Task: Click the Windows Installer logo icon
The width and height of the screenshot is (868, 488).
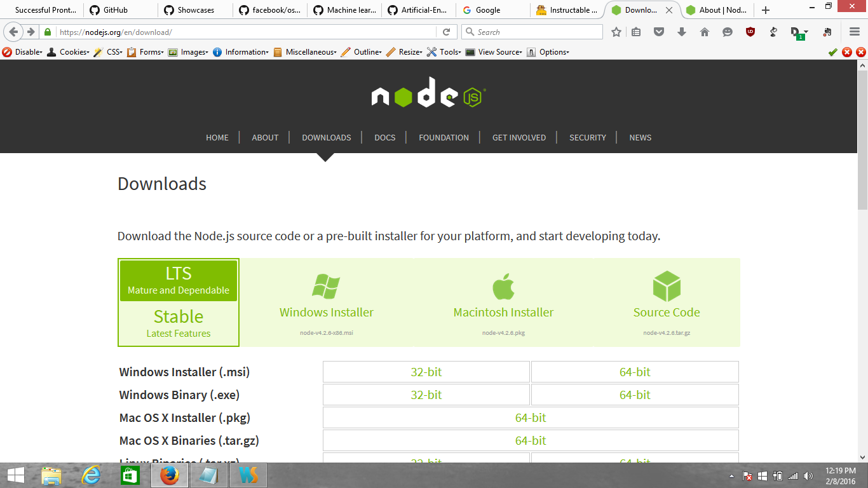Action: (x=326, y=286)
